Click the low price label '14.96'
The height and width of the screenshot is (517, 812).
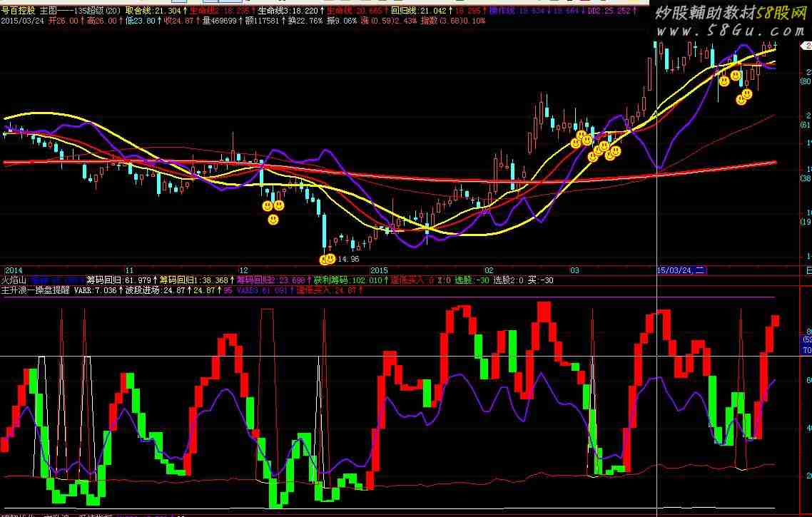point(348,259)
